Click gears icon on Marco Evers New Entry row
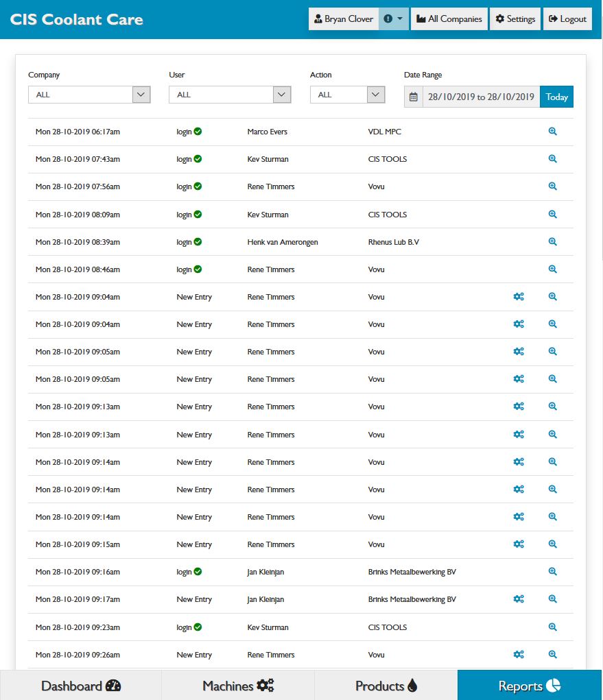The image size is (603, 700). pos(519,435)
